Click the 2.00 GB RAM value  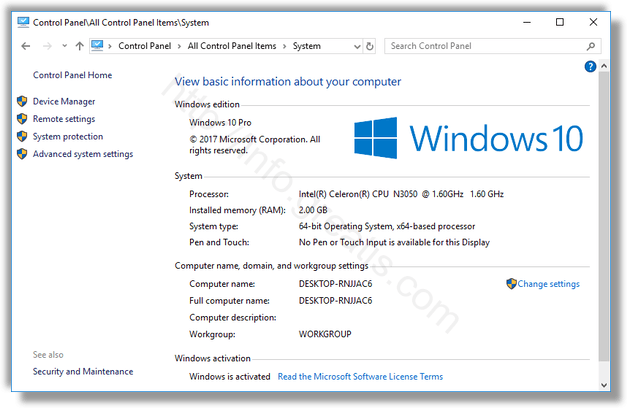pyautogui.click(x=313, y=210)
